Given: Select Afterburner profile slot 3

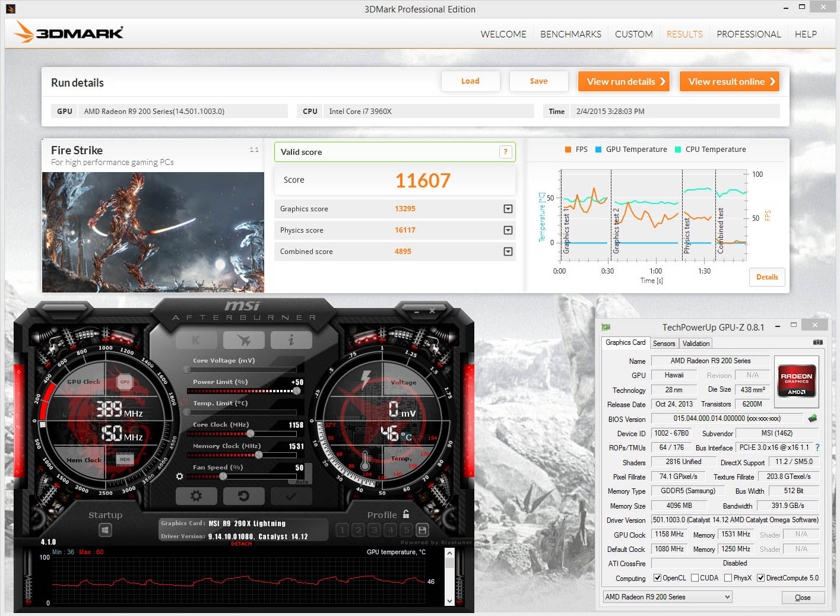Looking at the screenshot, I should [374, 530].
